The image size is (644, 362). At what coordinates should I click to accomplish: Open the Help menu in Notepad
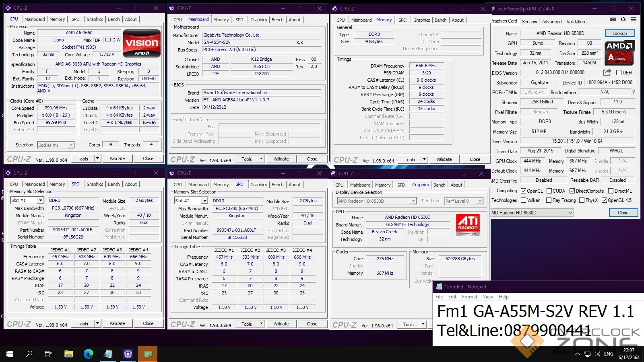tap(504, 297)
